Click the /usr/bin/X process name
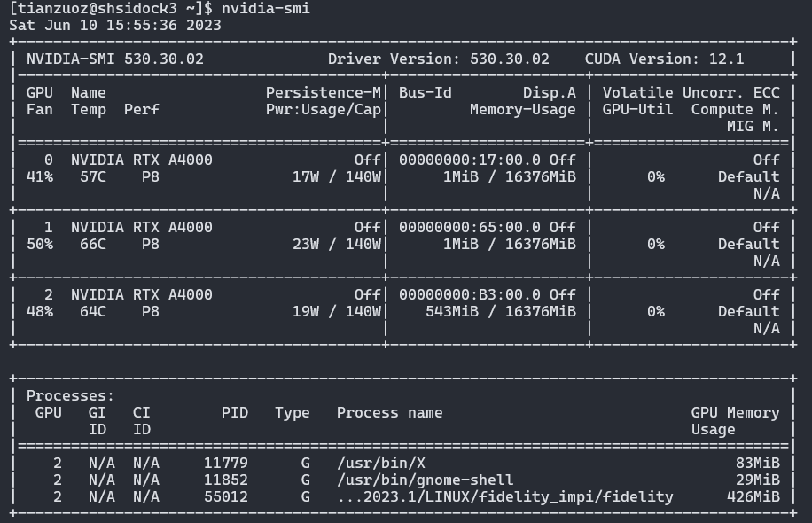Image resolution: width=812 pixels, height=523 pixels. click(381, 463)
